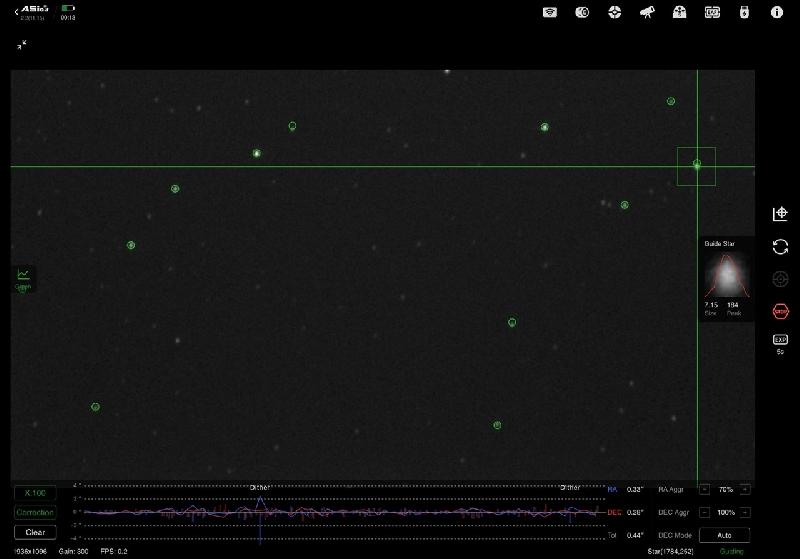Click the RA Aggr 70% value
The width and height of the screenshot is (800, 559).
[726, 490]
